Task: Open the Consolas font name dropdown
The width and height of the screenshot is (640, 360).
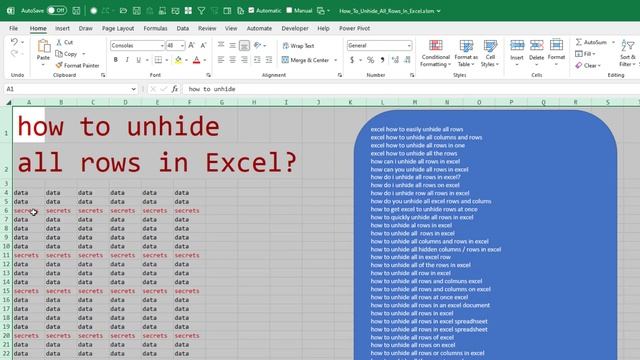Action: 162,46
